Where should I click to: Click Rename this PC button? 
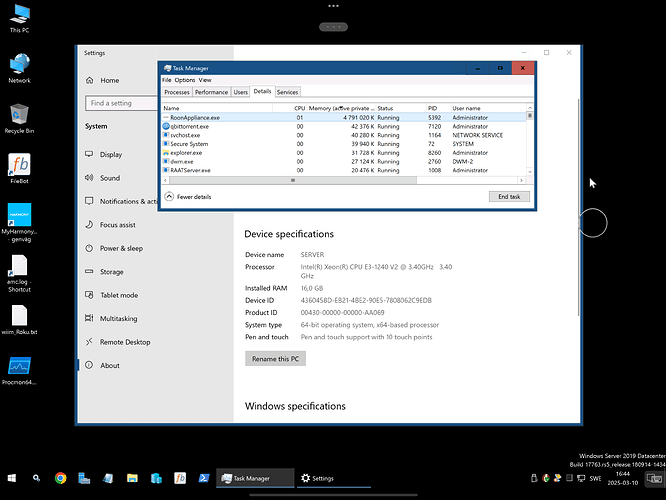coord(275,359)
